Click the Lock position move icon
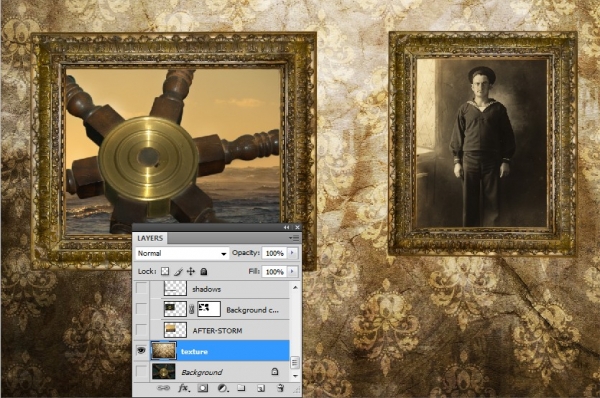This screenshot has height=398, width=600. coord(191,271)
